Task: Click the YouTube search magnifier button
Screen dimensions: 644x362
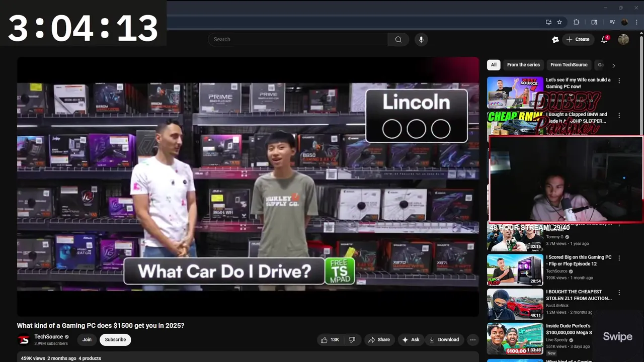Action: (x=398, y=39)
